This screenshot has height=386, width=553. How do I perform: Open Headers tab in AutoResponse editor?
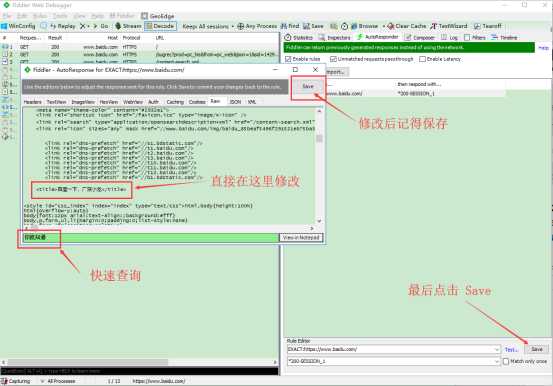tap(32, 102)
